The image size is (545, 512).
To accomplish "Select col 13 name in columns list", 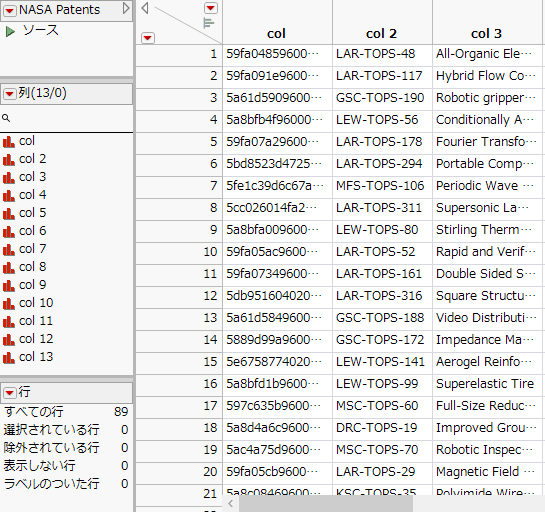I will 36,357.
